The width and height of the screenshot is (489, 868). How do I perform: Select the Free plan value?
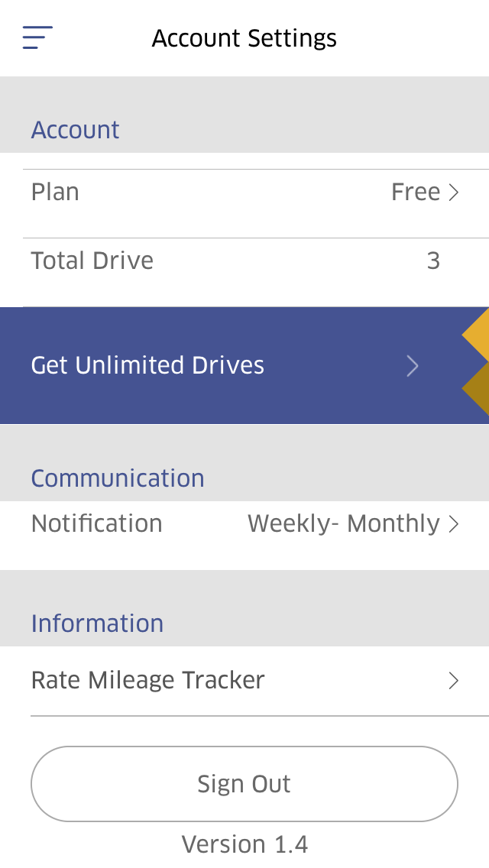point(416,192)
